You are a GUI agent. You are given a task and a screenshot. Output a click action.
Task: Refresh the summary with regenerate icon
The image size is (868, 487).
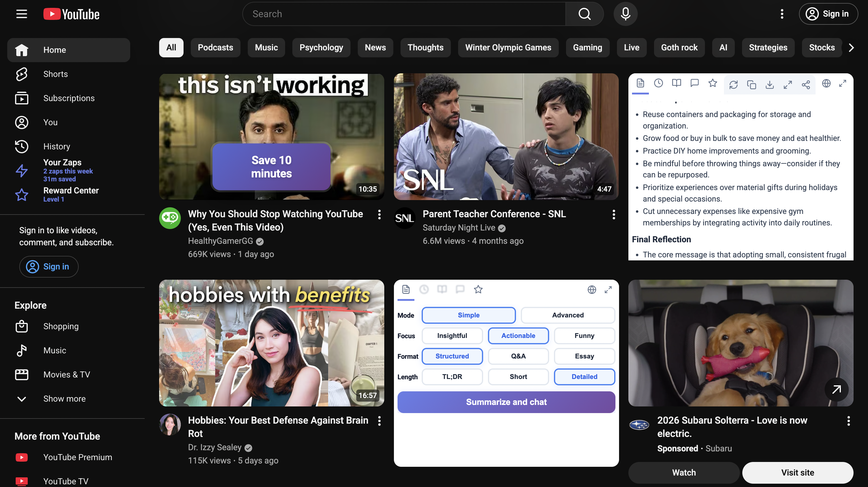tap(734, 85)
